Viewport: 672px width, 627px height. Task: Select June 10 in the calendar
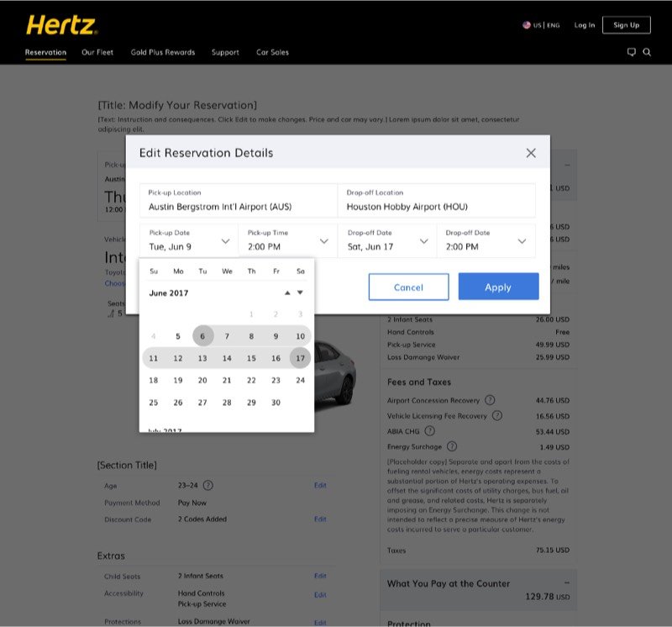pyautogui.click(x=300, y=336)
